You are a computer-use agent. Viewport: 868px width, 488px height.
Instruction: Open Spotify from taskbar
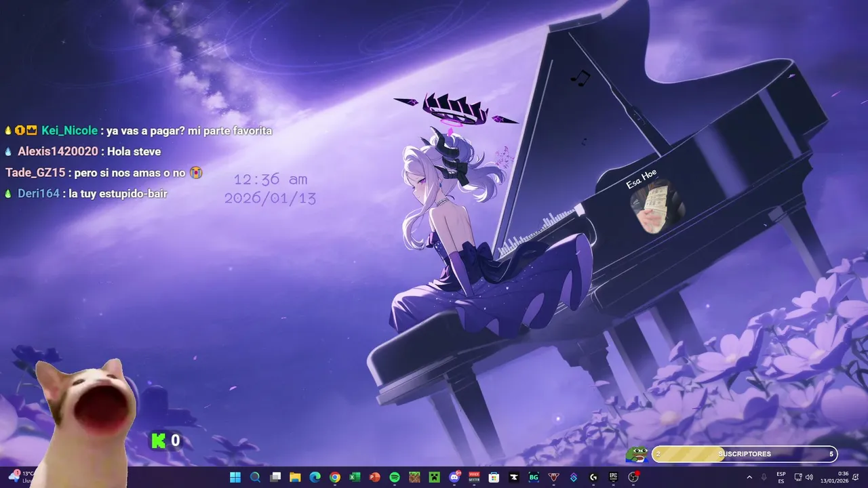pos(395,477)
